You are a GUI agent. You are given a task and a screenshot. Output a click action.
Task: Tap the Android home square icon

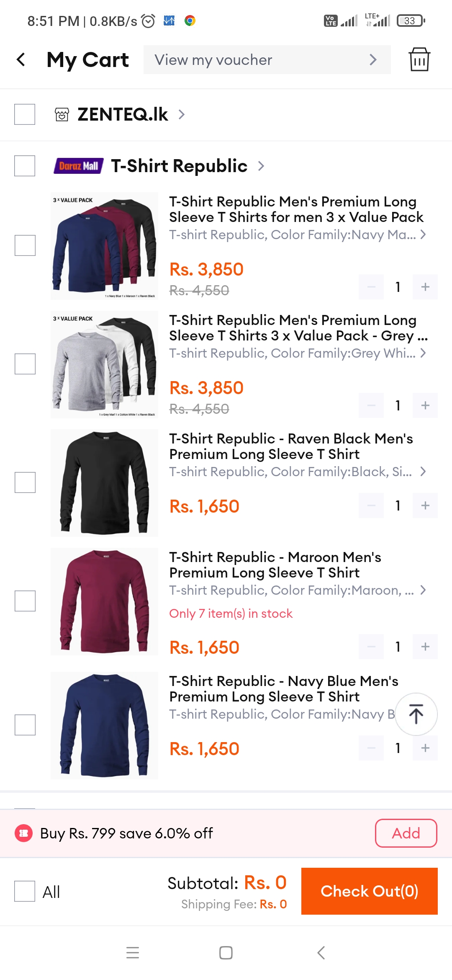point(226,953)
